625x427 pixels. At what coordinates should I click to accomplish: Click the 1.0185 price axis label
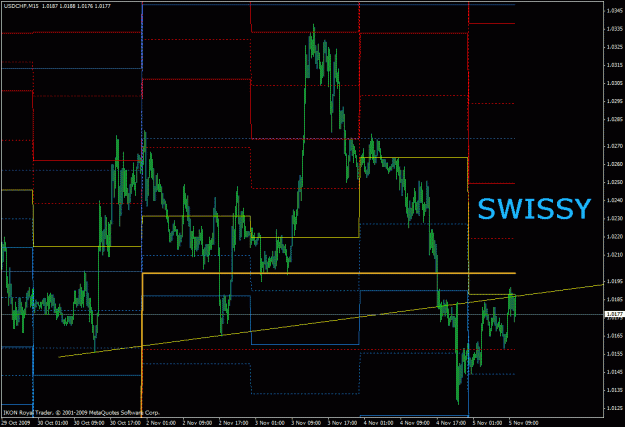point(615,299)
